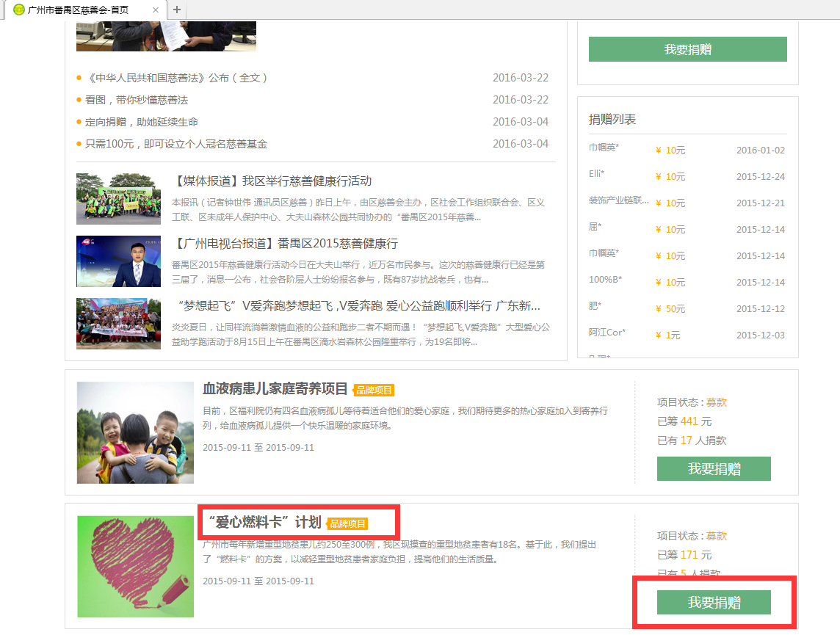Click the partial news photo above the news list

(166, 36)
